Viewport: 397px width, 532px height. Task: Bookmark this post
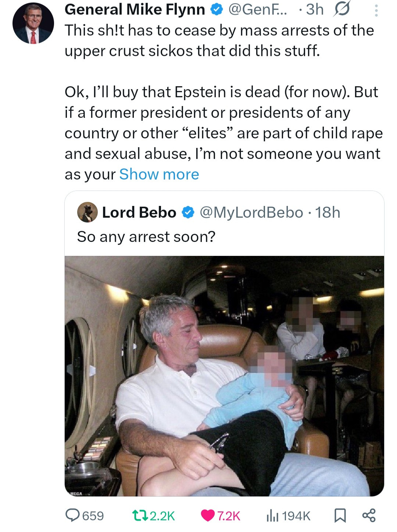tap(340, 515)
